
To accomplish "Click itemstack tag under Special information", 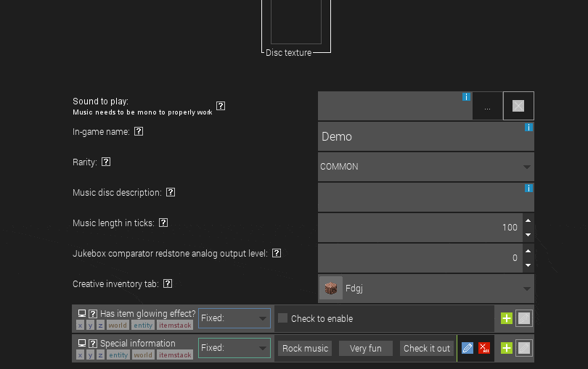I will pyautogui.click(x=175, y=355).
